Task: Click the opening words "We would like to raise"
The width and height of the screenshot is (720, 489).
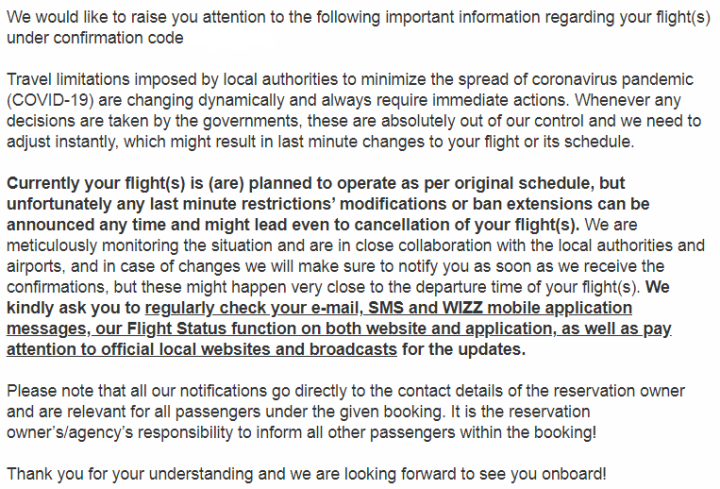Action: [x=85, y=15]
